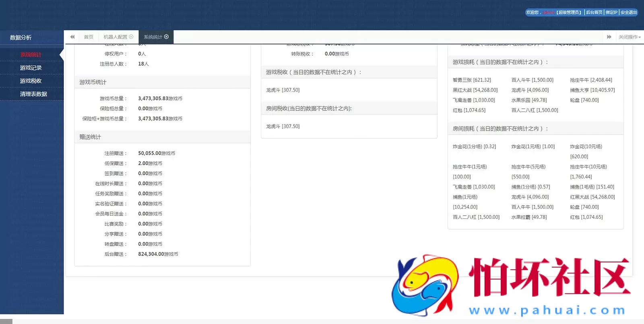Click 注册总人数 value 18人
The width and height of the screenshot is (644, 324).
[x=143, y=64]
